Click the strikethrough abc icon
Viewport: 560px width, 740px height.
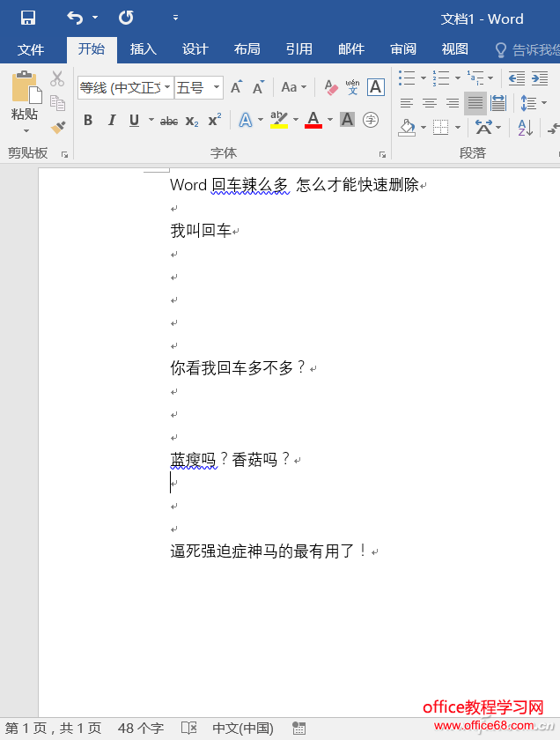(168, 121)
